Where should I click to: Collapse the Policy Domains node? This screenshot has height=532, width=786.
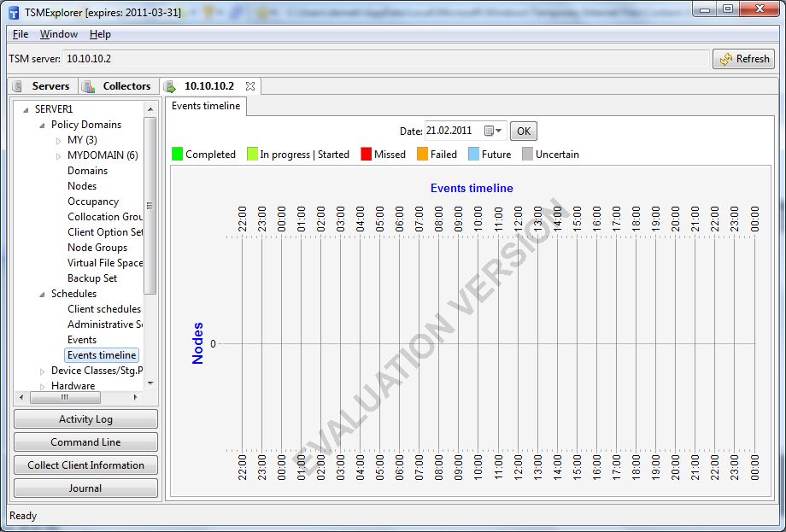click(x=42, y=126)
